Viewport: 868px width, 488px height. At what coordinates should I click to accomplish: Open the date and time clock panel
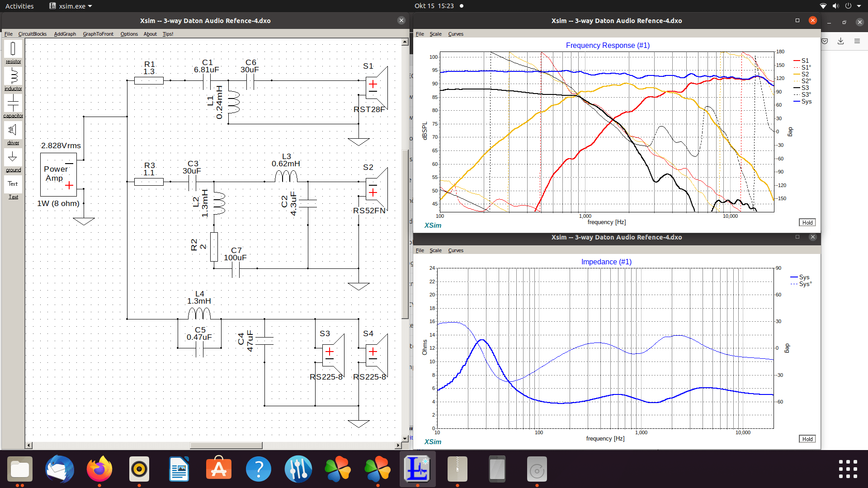pyautogui.click(x=434, y=6)
